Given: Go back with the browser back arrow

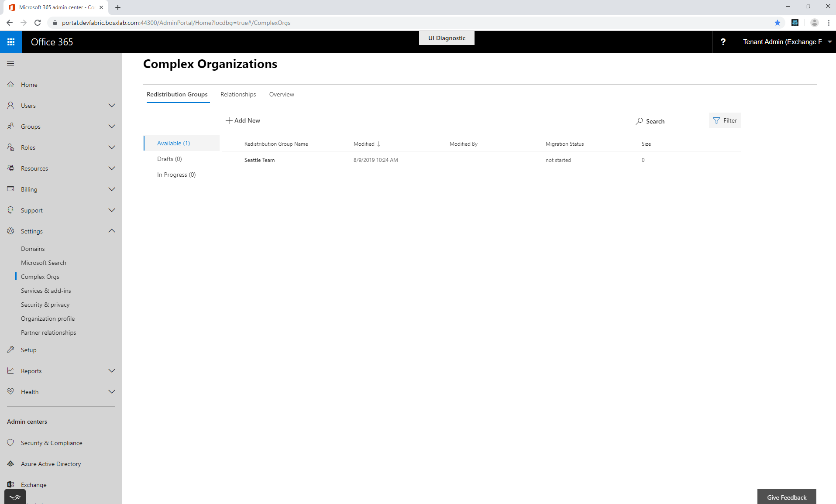Looking at the screenshot, I should (x=10, y=23).
